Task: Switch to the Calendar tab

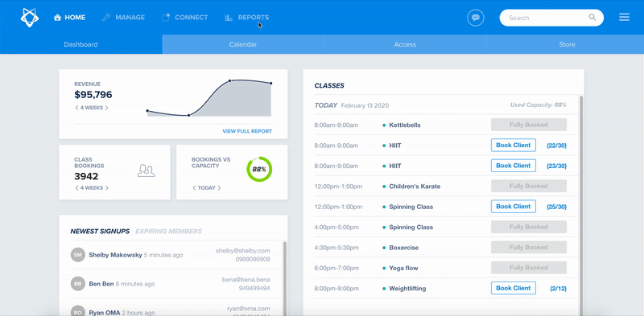Action: click(x=243, y=44)
